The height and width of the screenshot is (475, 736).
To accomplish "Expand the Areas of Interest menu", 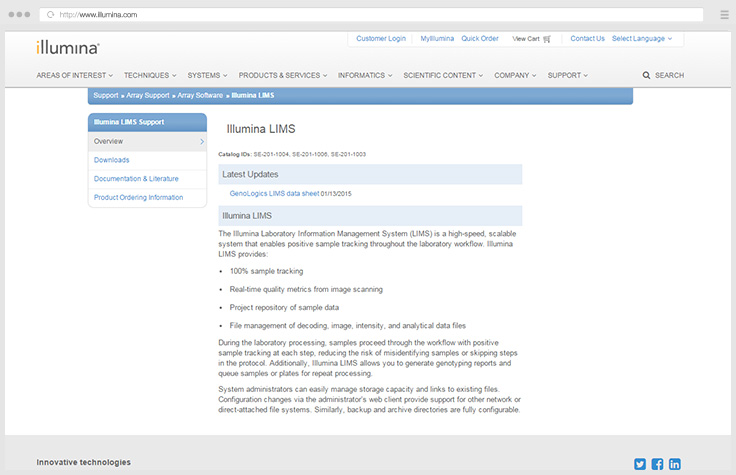I will 74,75.
